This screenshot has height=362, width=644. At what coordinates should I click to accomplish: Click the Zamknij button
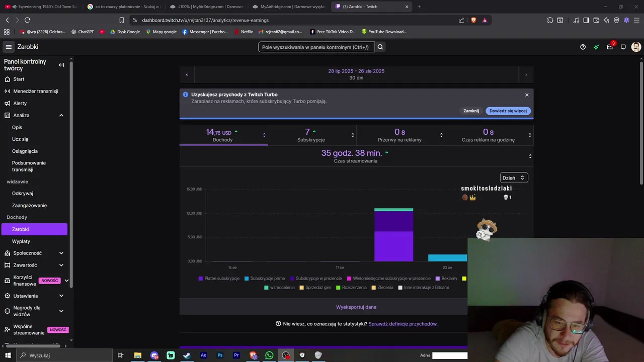pos(471,111)
